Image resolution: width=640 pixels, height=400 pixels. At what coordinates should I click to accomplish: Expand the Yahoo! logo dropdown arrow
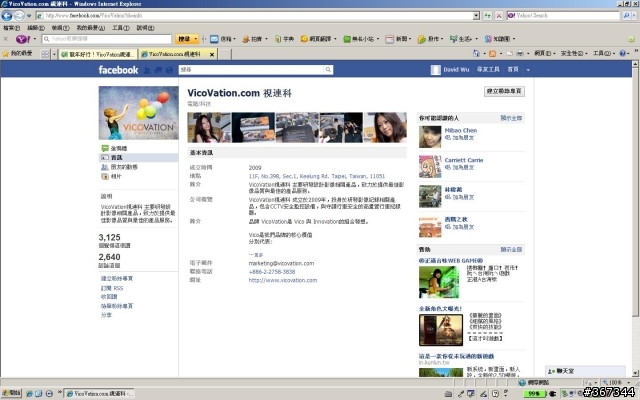[35, 39]
